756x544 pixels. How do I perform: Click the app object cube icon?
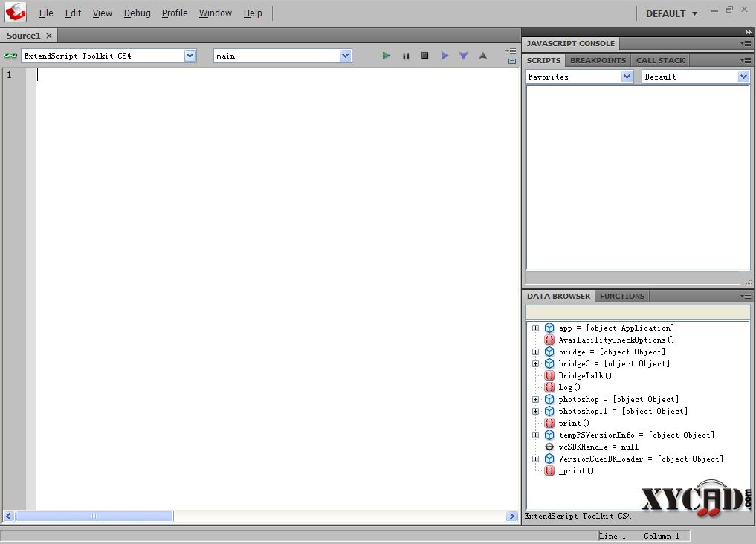coord(549,328)
